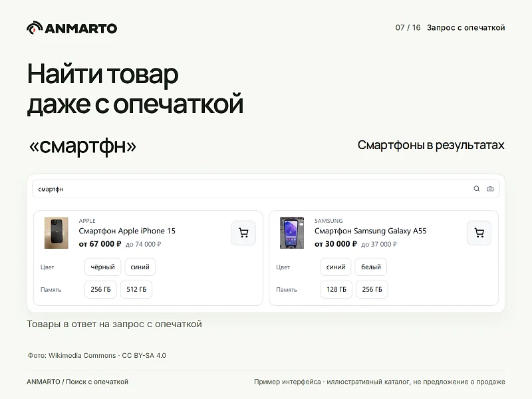Open the iPhone 15 product thumbnail
Viewport: 532px width, 399px height.
(57, 233)
